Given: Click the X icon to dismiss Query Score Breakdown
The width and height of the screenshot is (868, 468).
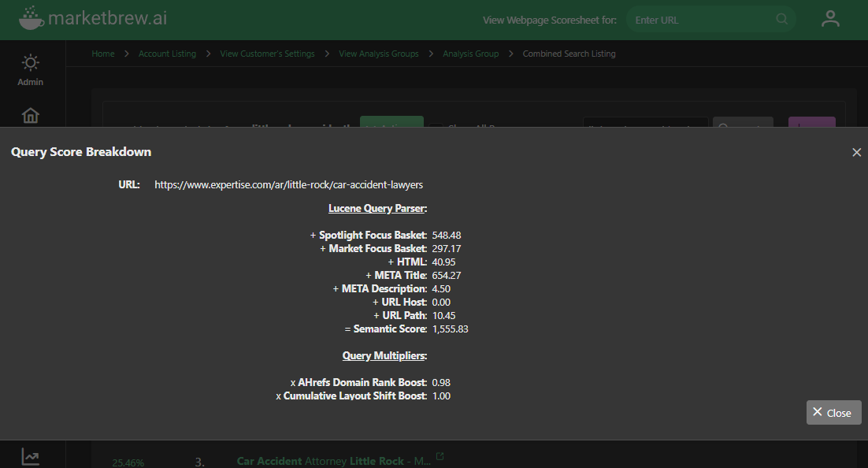Looking at the screenshot, I should [x=856, y=152].
